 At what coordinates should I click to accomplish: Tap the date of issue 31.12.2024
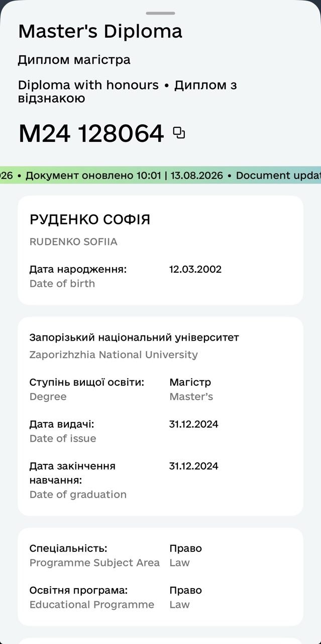click(194, 424)
